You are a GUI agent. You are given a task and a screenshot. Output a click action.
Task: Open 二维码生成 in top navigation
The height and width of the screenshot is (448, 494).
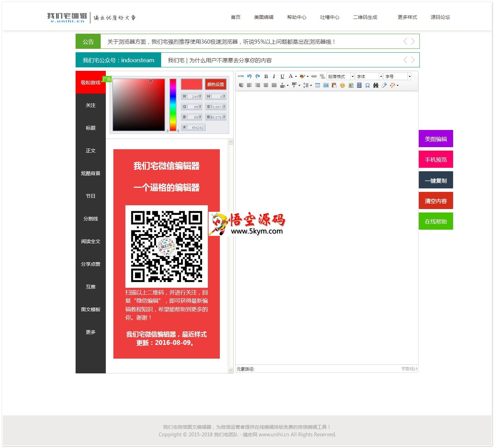(x=365, y=17)
